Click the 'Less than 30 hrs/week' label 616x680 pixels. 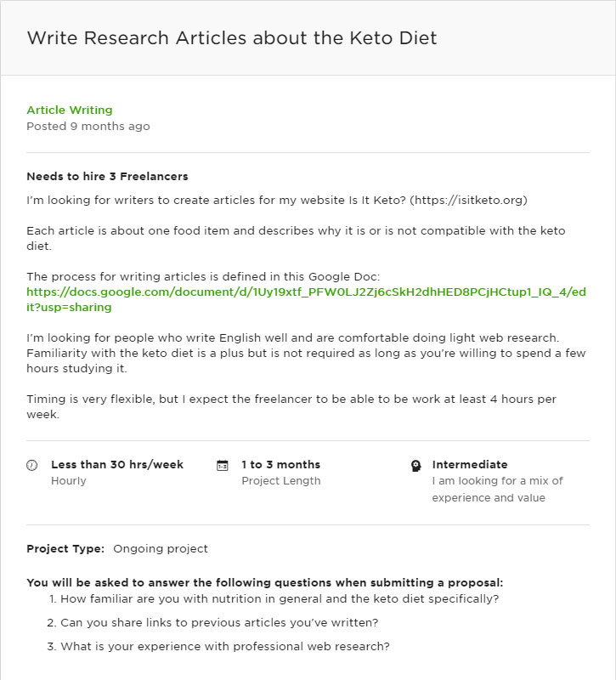click(x=117, y=465)
